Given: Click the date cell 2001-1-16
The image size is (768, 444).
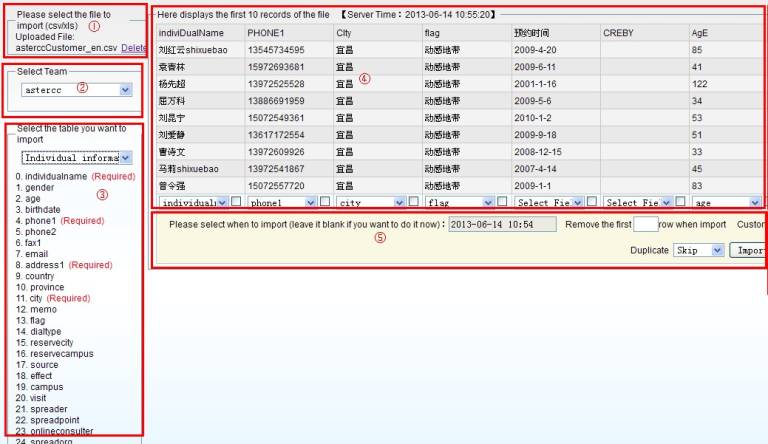Looking at the screenshot, I should pyautogui.click(x=535, y=84).
